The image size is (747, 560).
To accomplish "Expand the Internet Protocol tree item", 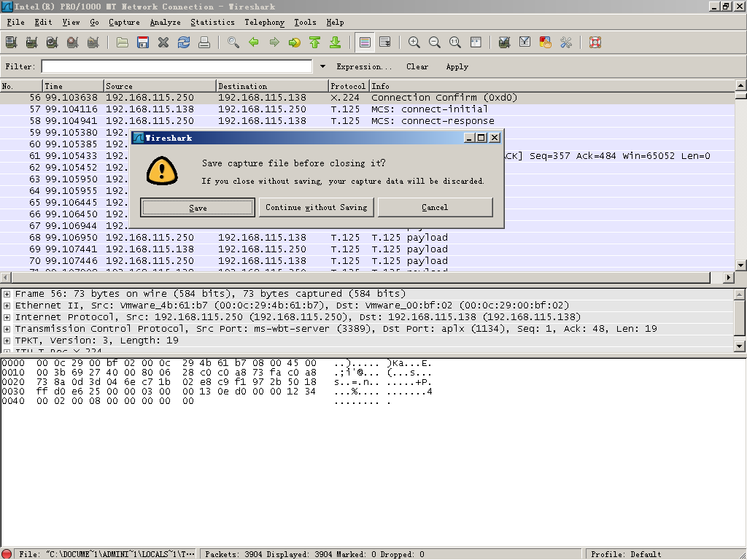I will point(7,317).
